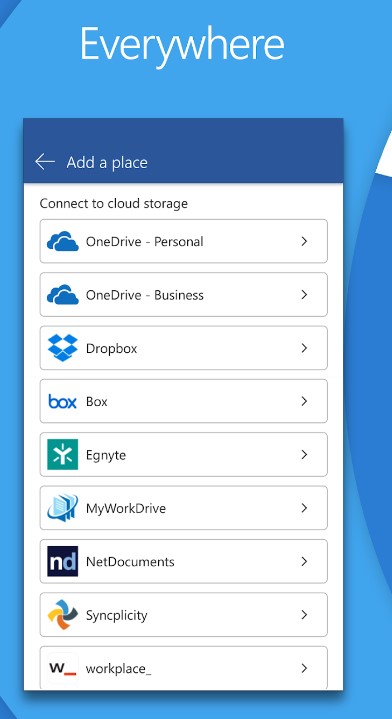Select the Dropbox logo icon
The image size is (392, 719).
63,348
